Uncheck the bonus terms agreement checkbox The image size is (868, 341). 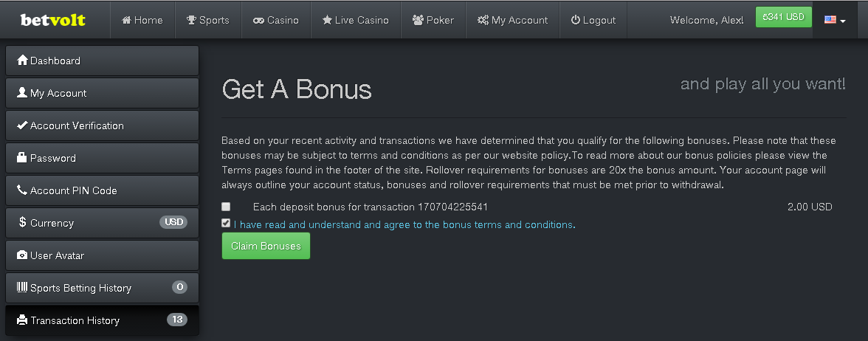coord(226,223)
